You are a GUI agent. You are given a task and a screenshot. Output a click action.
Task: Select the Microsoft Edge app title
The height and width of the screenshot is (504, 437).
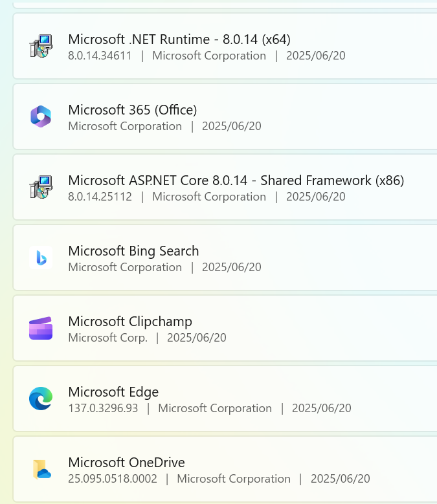(113, 392)
